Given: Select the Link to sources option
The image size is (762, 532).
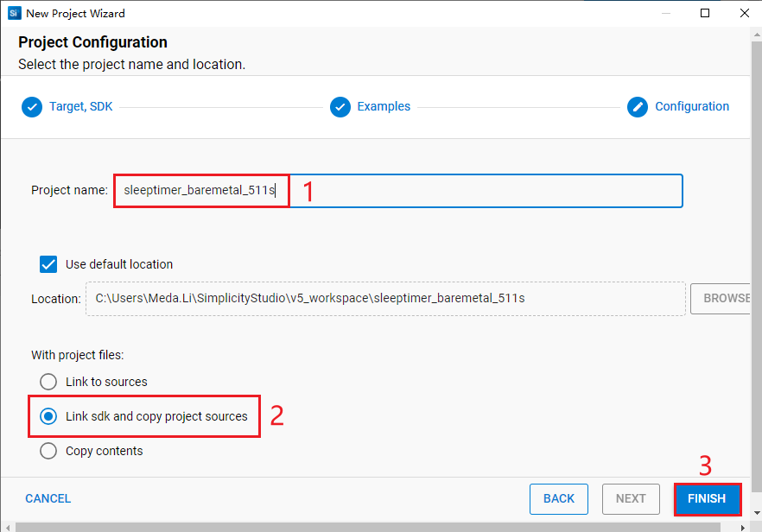Looking at the screenshot, I should click(48, 382).
